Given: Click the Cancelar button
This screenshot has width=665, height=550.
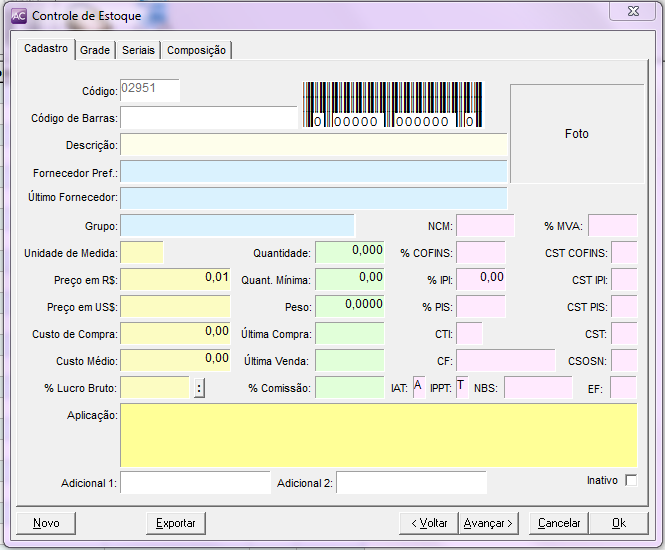Looking at the screenshot, I should pos(559,523).
